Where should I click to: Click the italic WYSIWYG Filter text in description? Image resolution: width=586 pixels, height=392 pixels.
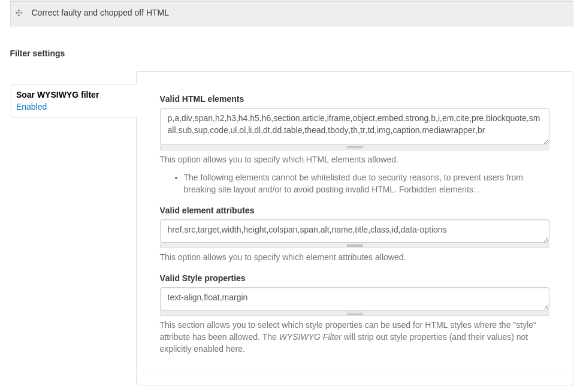coord(310,337)
